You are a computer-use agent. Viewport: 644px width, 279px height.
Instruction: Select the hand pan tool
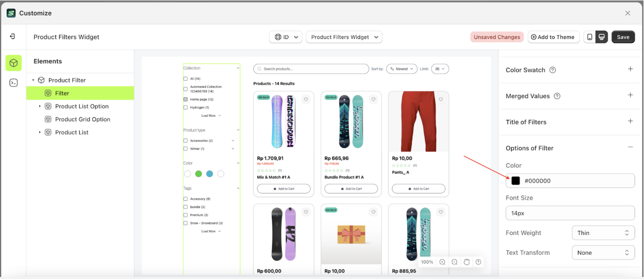(466, 262)
